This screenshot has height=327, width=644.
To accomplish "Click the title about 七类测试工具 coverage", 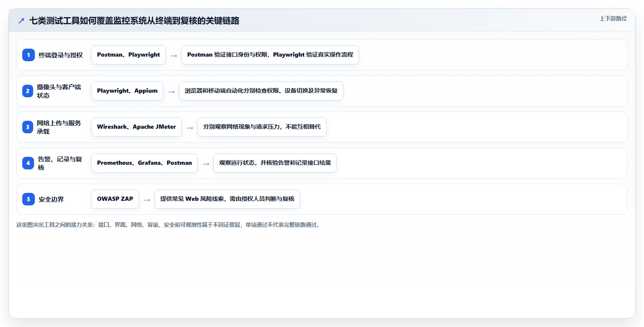I will [x=134, y=21].
